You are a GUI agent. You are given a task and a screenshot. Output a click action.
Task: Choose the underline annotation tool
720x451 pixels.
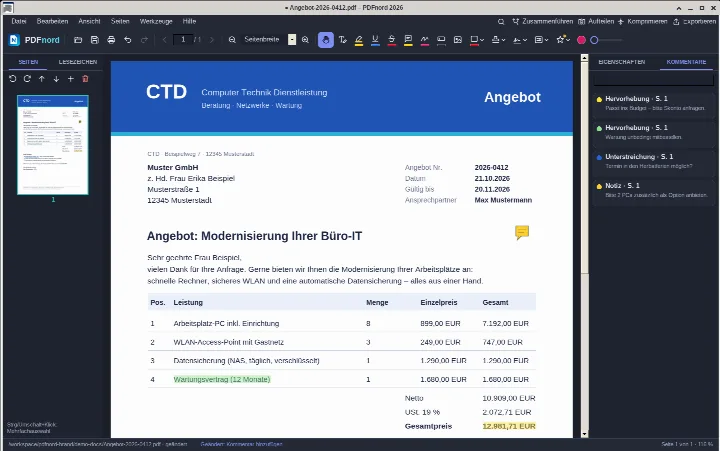[375, 40]
